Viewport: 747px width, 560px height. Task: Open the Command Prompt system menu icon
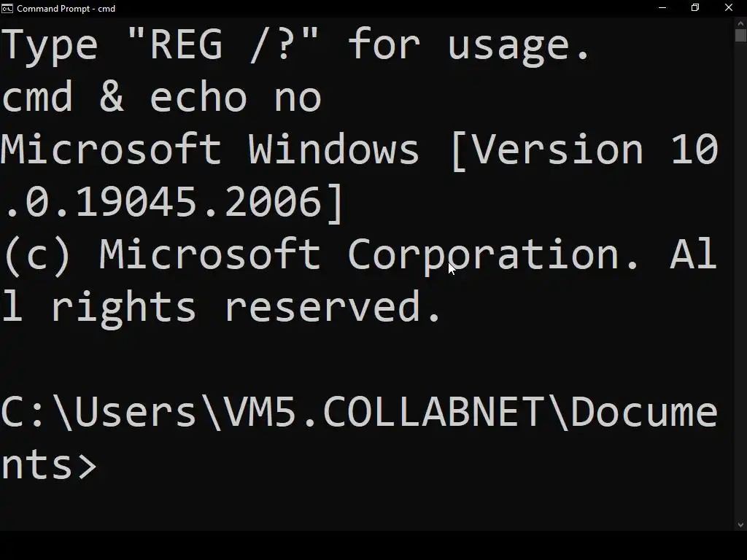pos(7,9)
